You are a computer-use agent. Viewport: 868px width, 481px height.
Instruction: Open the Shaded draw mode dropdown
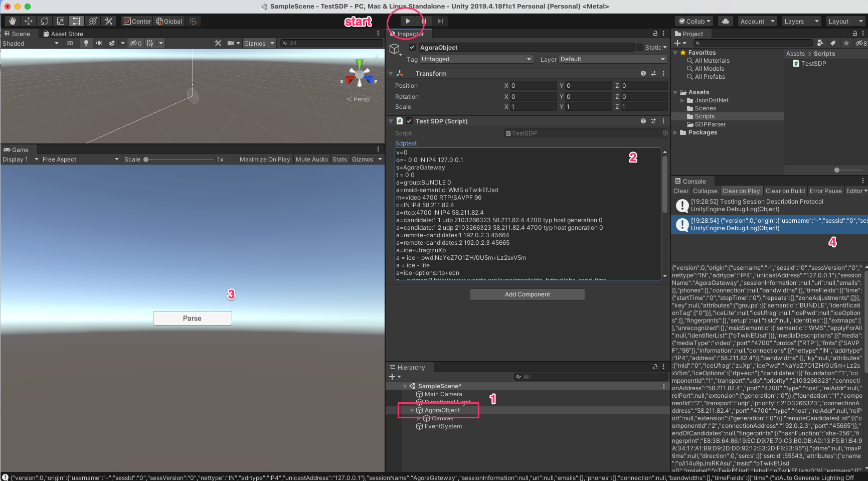[x=31, y=43]
